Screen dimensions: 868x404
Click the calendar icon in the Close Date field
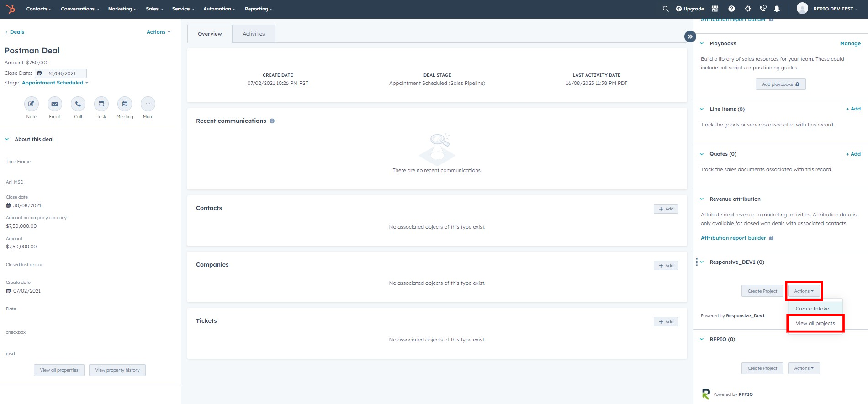pyautogui.click(x=40, y=73)
